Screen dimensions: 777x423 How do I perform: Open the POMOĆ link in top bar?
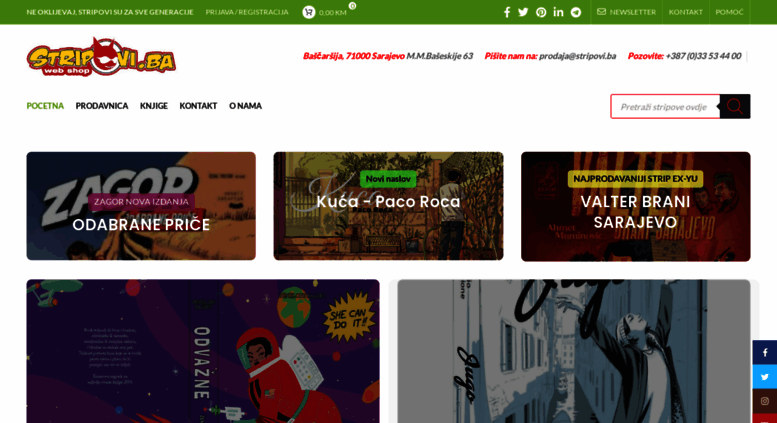[x=729, y=12]
